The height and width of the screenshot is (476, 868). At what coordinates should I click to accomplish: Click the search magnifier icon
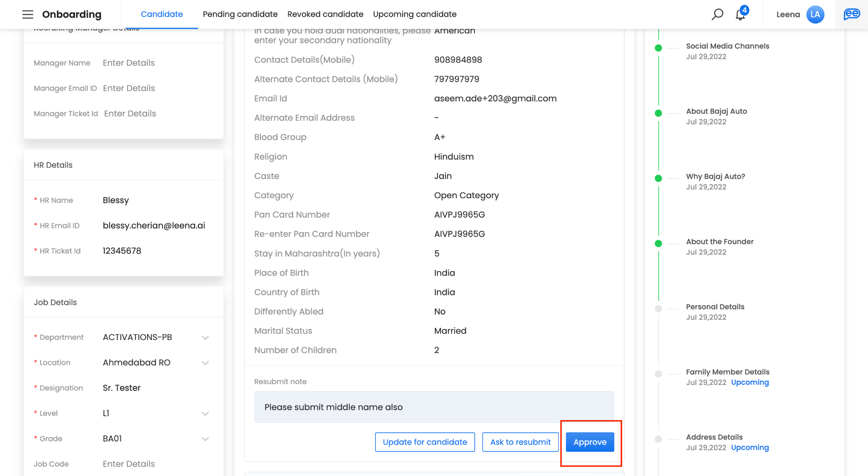click(x=717, y=14)
